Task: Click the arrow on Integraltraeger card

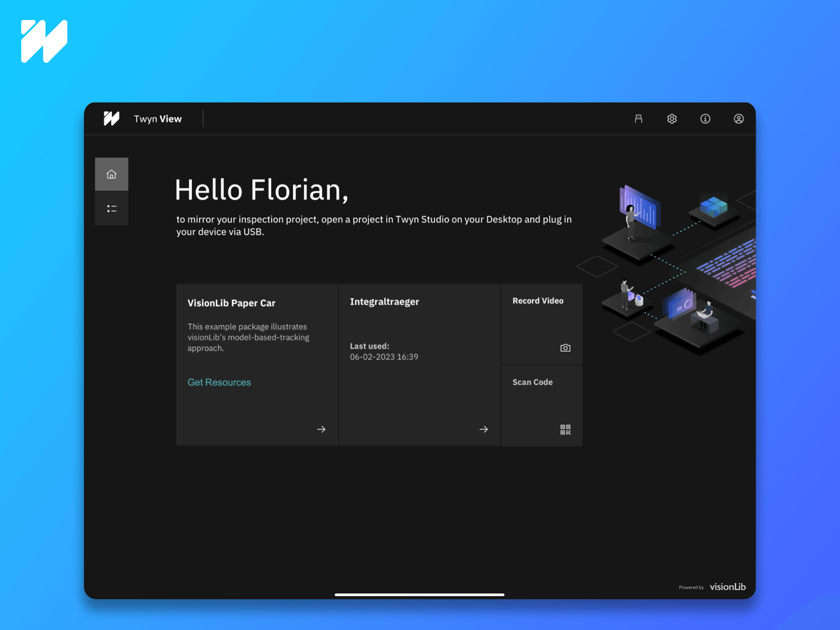Action: click(x=483, y=429)
